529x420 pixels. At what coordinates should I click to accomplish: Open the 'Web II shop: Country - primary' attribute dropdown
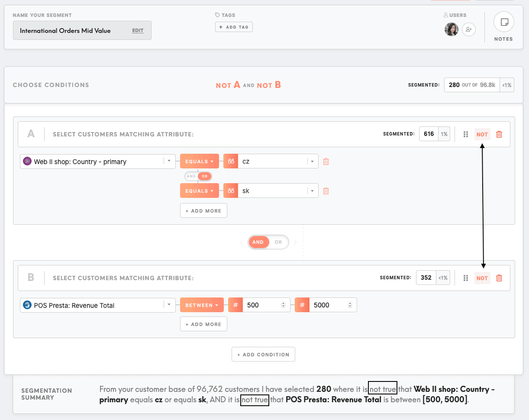click(98, 162)
